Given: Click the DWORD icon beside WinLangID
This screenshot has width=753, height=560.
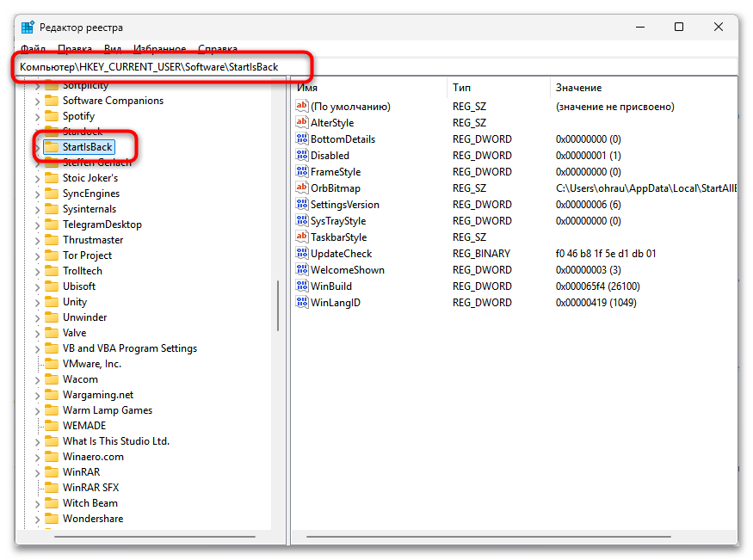Looking at the screenshot, I should coord(302,302).
